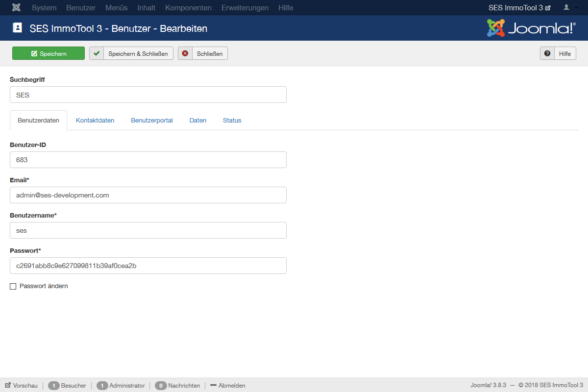Click into the Email input field
The image size is (588, 392).
tap(148, 195)
